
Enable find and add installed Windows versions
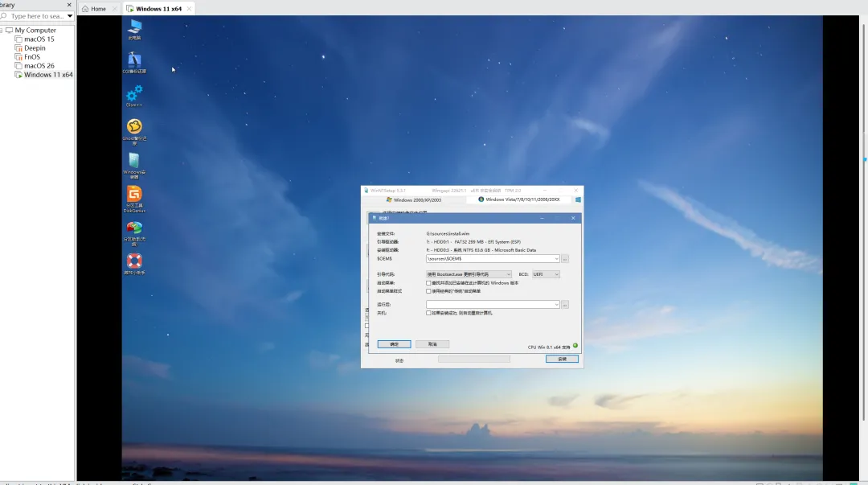[x=428, y=283]
